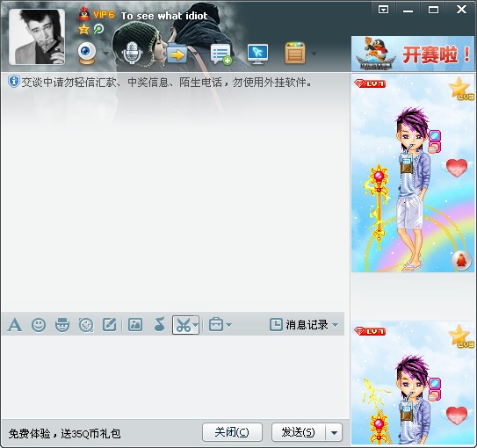Expand the send options dropdown arrow
Image resolution: width=477 pixels, height=448 pixels.
coord(334,432)
